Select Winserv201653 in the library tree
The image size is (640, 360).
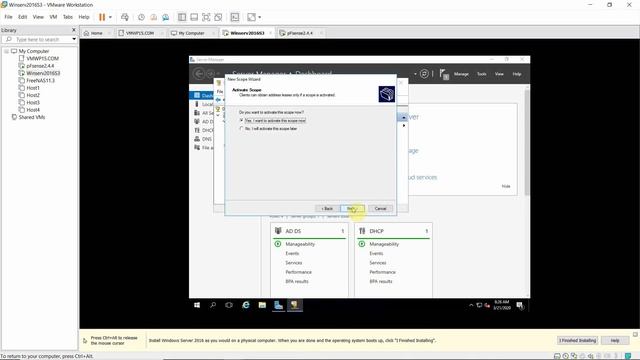pyautogui.click(x=43, y=73)
